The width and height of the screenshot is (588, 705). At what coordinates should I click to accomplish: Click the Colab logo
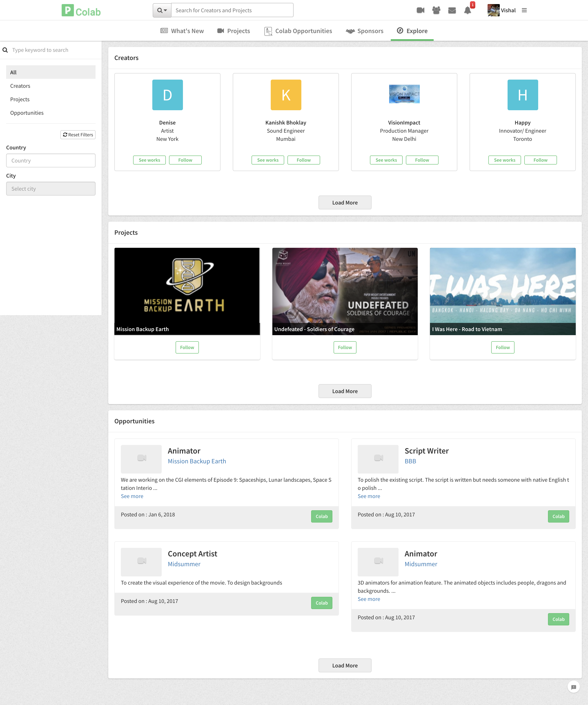pos(81,10)
